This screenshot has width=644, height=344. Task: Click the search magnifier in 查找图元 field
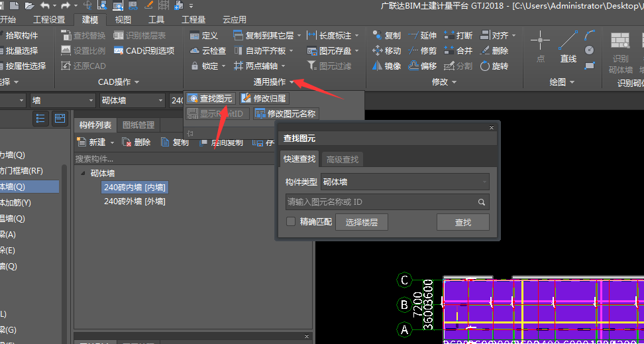[482, 202]
